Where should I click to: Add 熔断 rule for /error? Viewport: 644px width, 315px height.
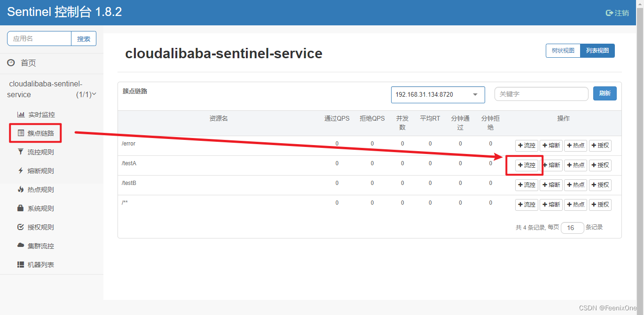coord(551,146)
